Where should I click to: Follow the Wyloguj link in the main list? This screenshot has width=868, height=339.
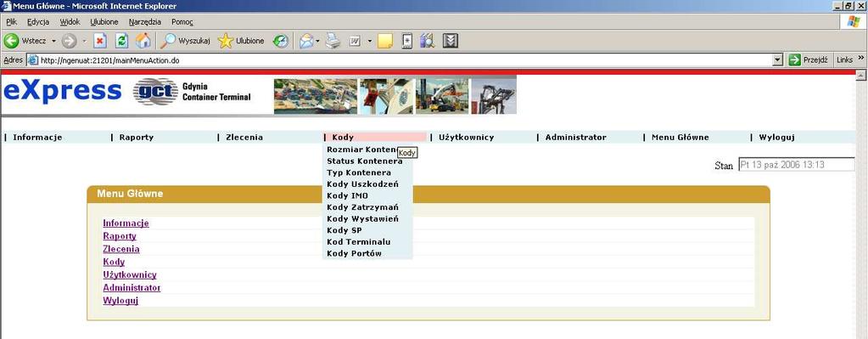point(120,301)
